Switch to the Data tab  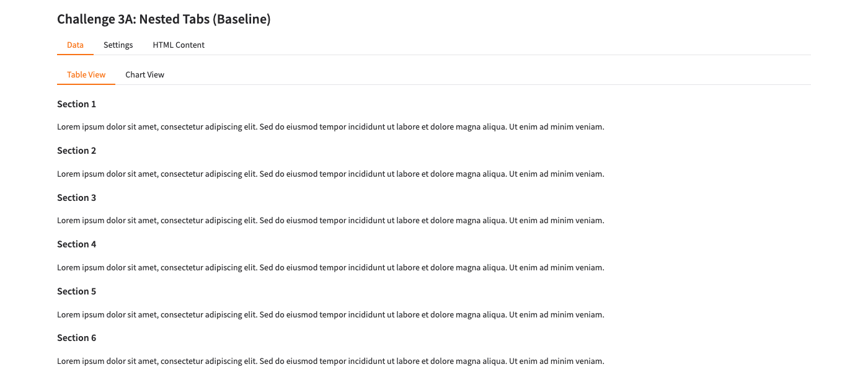point(75,45)
